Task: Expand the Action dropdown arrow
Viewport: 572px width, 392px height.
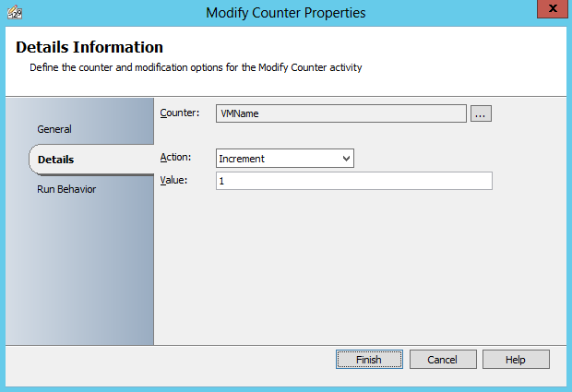Action: pos(346,159)
